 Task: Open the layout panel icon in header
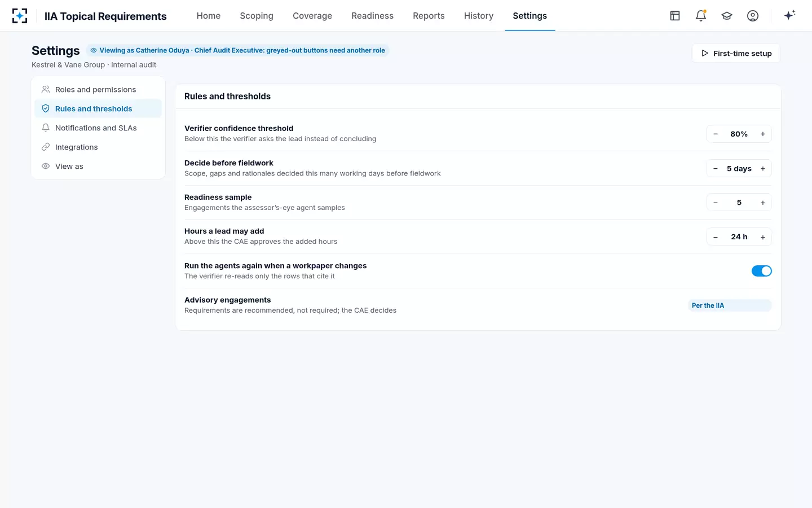click(675, 16)
